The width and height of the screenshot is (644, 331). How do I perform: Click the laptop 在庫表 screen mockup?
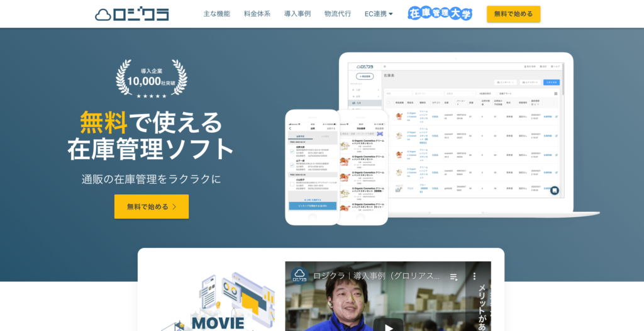click(456, 131)
